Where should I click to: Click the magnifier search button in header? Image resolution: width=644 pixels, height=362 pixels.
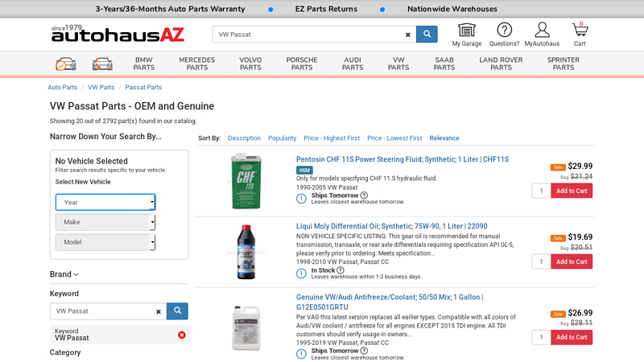427,35
